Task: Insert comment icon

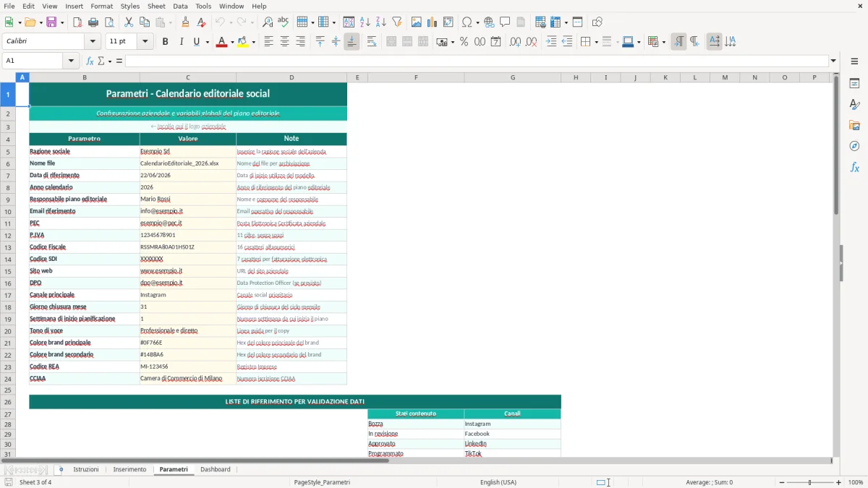Action: tap(505, 22)
